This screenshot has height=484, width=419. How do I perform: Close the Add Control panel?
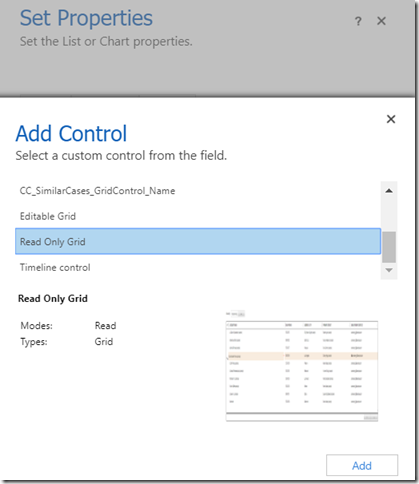(x=391, y=119)
